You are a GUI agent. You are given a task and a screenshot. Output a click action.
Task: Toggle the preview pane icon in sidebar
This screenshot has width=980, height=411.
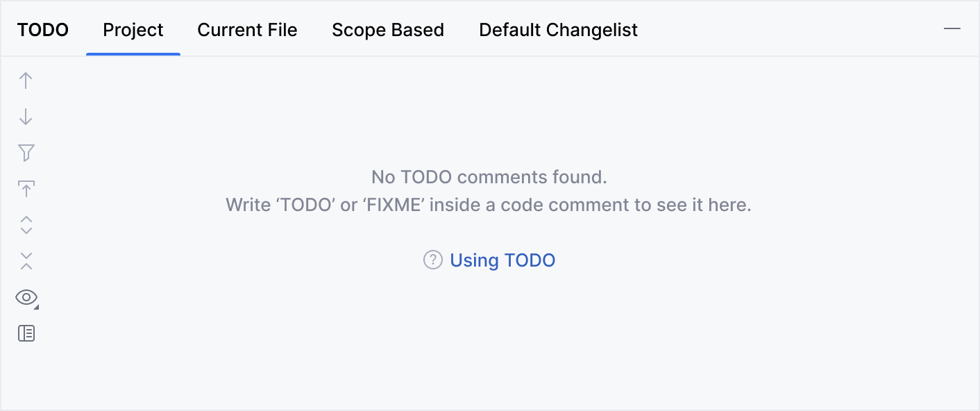click(26, 333)
